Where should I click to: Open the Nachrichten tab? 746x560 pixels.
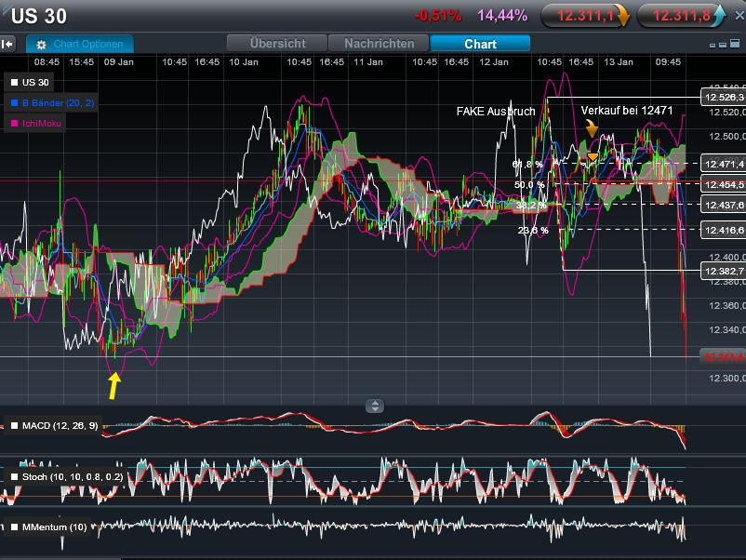point(378,43)
